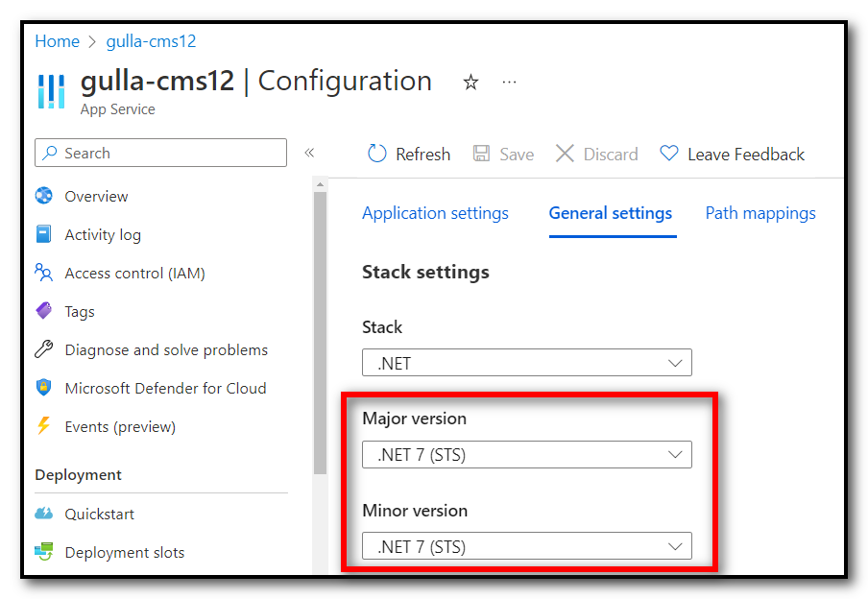Viewport: 868px width, 599px height.
Task: Open Events (preview)
Action: tap(120, 427)
